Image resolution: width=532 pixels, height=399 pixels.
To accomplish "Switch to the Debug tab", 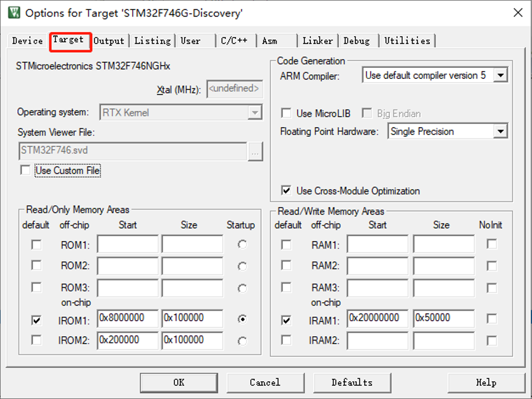I will tap(357, 41).
